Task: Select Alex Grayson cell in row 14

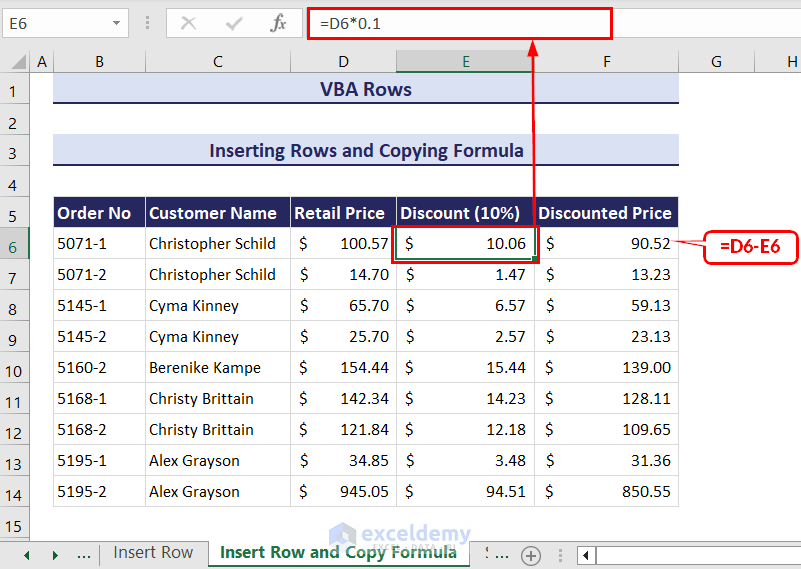Action: [218, 491]
